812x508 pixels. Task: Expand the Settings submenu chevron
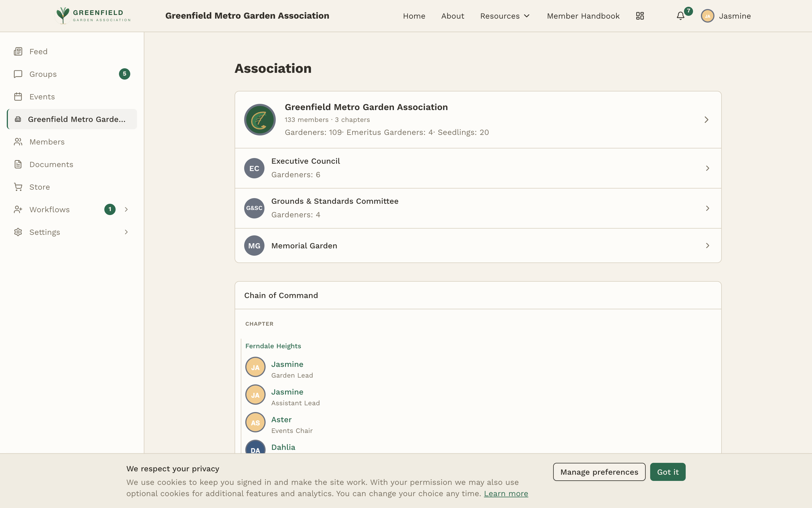(126, 232)
